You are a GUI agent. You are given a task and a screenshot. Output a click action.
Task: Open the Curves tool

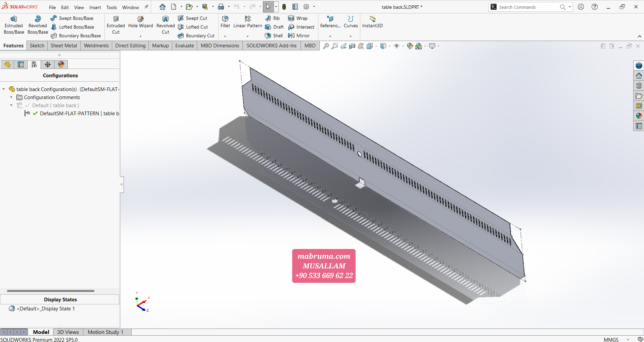coord(351,22)
